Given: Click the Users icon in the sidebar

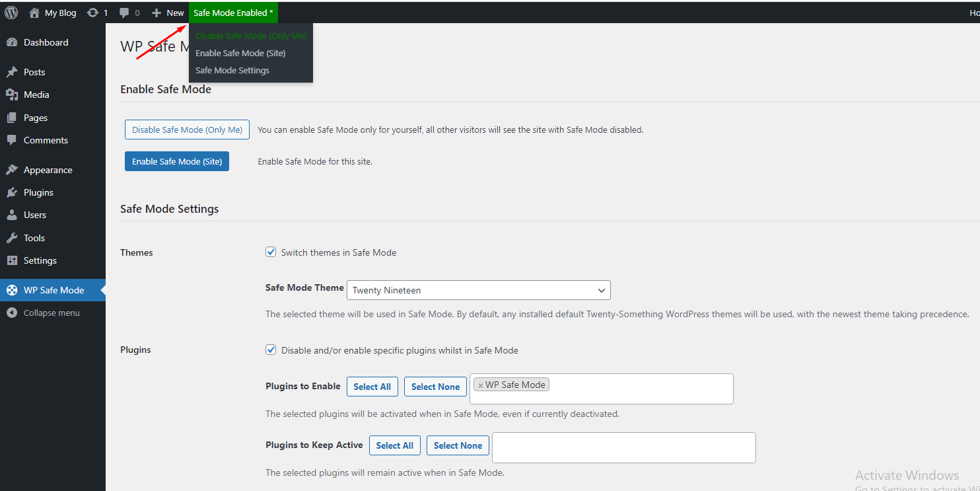Looking at the screenshot, I should click(x=11, y=215).
